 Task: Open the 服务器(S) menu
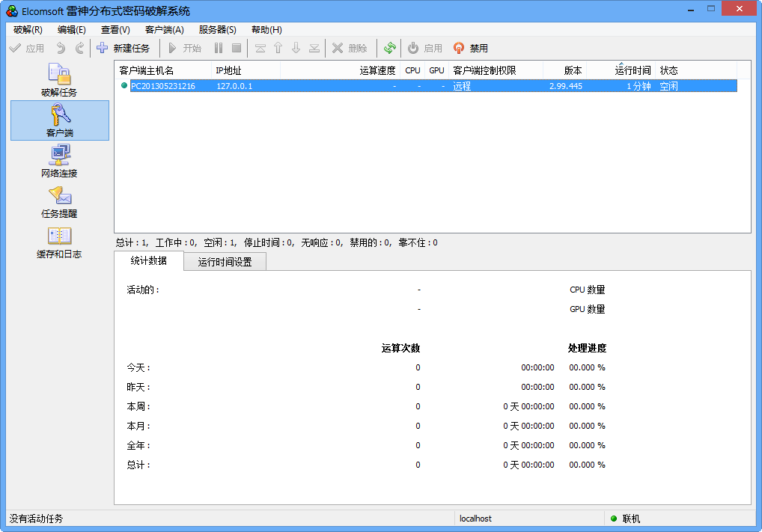(x=216, y=29)
